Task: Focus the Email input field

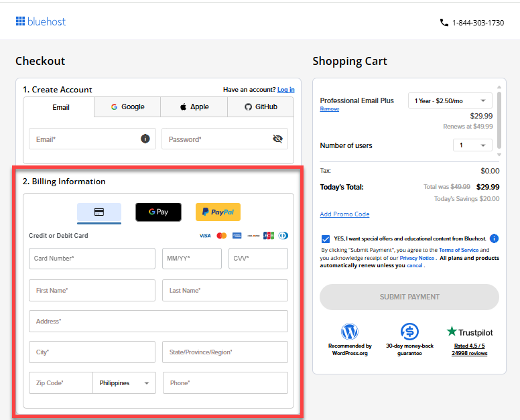Action: pyautogui.click(x=92, y=139)
